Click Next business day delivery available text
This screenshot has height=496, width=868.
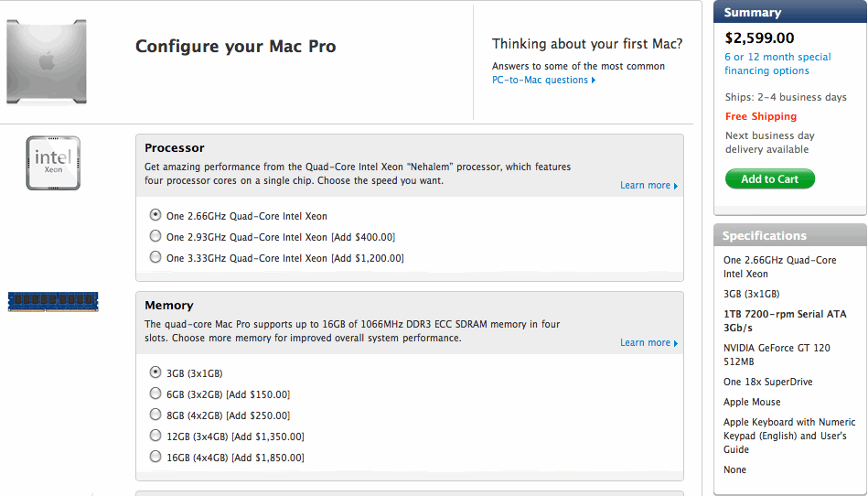pyautogui.click(x=769, y=142)
